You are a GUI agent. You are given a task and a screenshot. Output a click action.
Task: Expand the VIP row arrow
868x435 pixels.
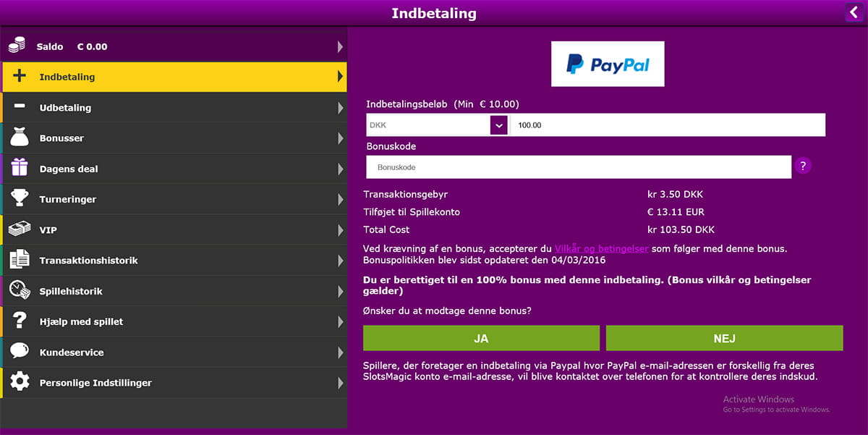pyautogui.click(x=340, y=230)
